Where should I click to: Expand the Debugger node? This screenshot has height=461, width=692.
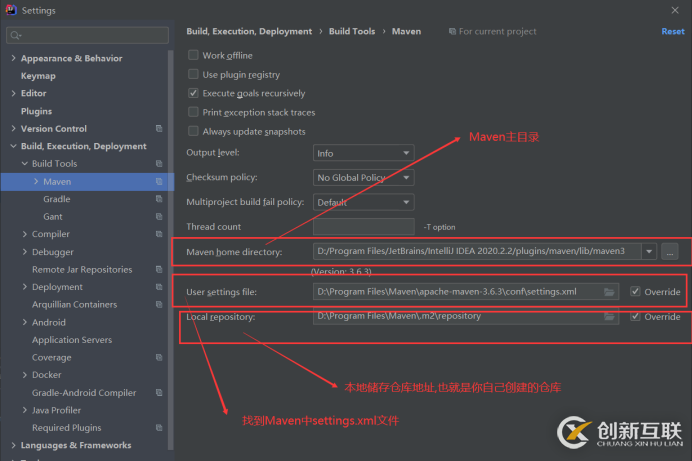pos(25,251)
